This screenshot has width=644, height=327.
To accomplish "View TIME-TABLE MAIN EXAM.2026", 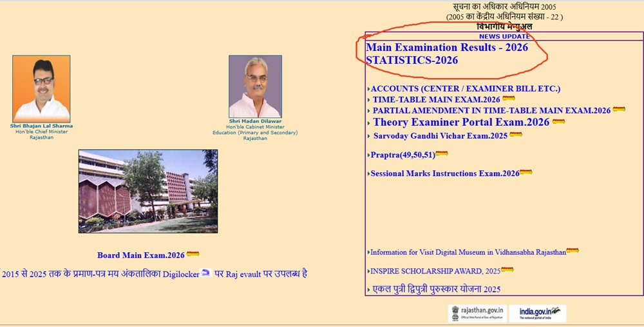I will point(436,99).
